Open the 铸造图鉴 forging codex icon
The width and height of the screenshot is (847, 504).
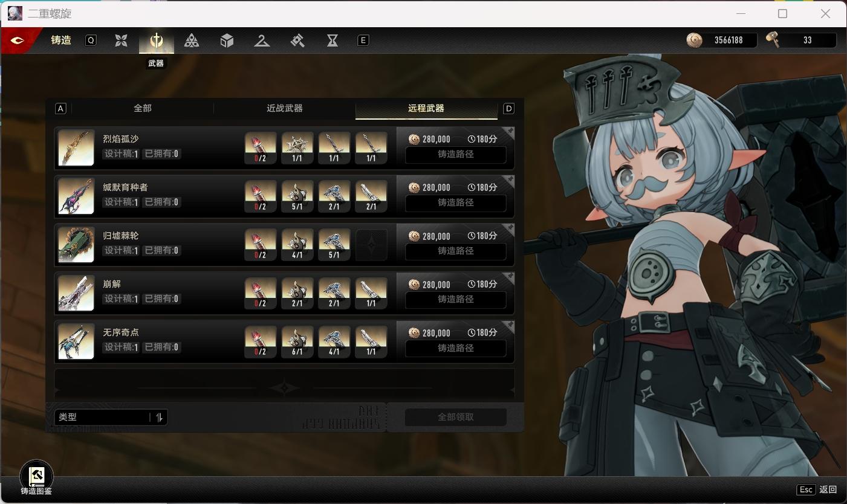36,476
